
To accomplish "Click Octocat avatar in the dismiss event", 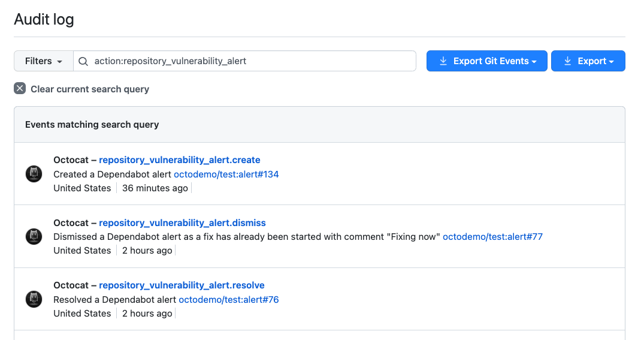I will click(34, 236).
